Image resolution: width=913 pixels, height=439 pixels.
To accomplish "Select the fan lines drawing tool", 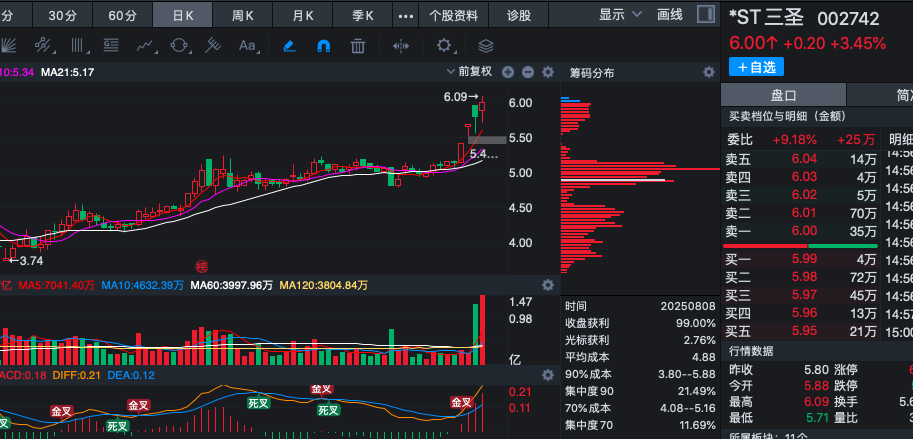I will pos(8,45).
